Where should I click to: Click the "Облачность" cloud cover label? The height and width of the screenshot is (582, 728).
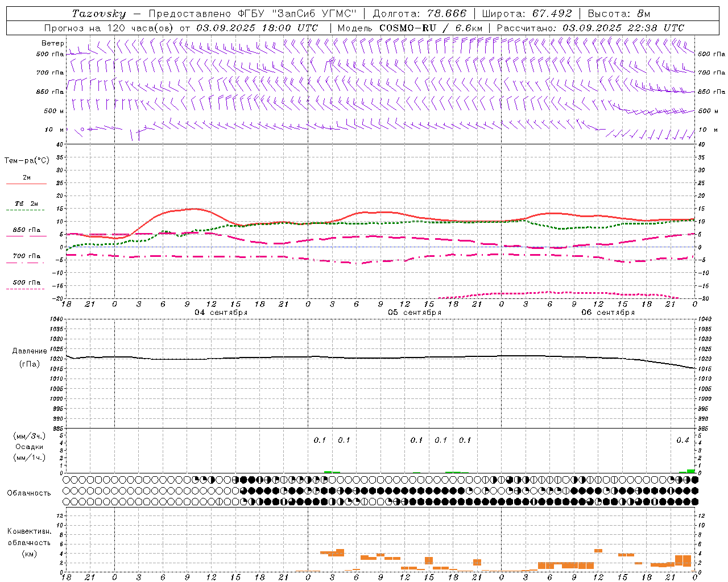29,493
